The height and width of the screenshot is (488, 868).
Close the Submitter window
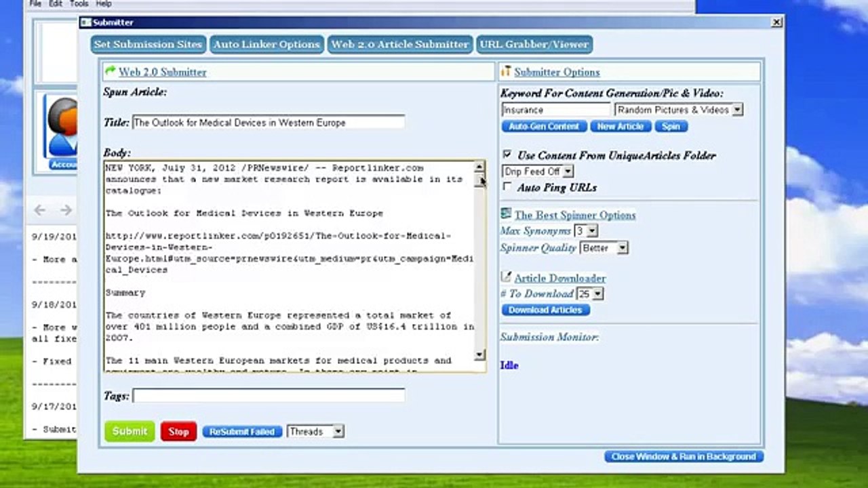(776, 22)
